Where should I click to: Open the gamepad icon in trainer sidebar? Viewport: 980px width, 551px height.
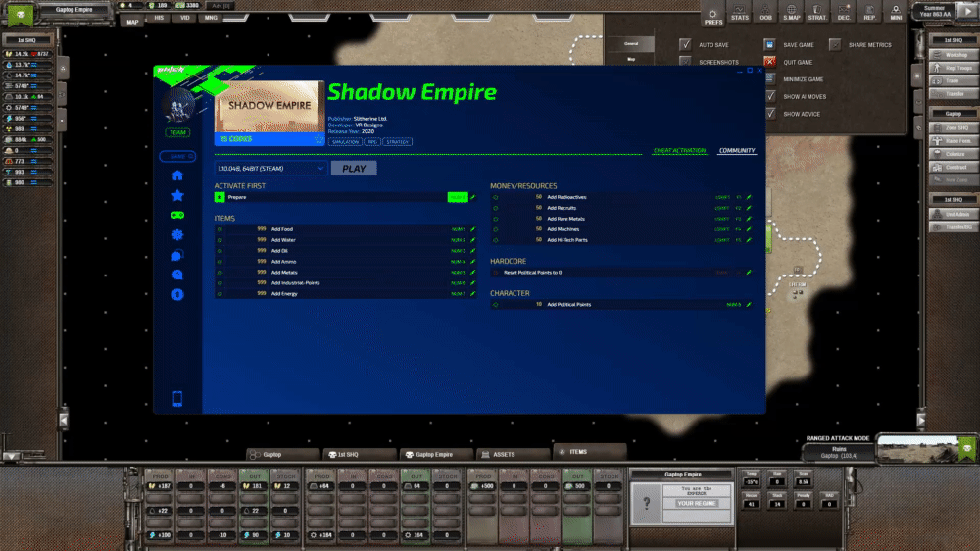[177, 215]
